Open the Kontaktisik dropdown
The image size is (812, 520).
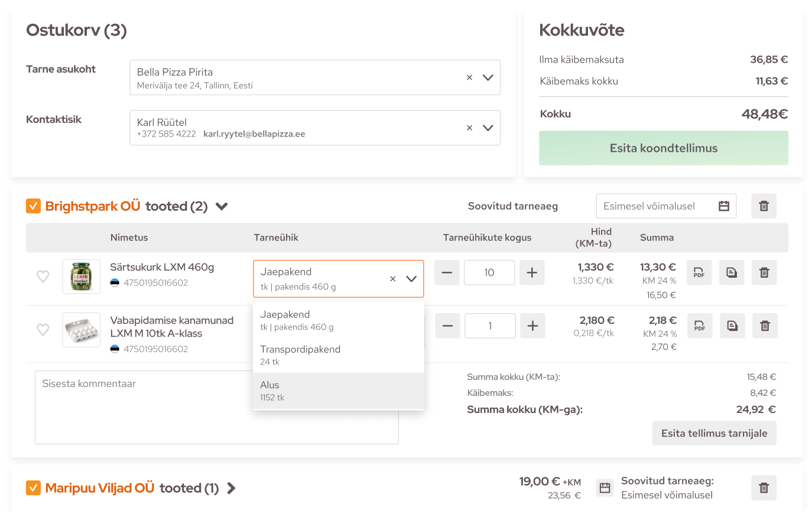coord(488,128)
